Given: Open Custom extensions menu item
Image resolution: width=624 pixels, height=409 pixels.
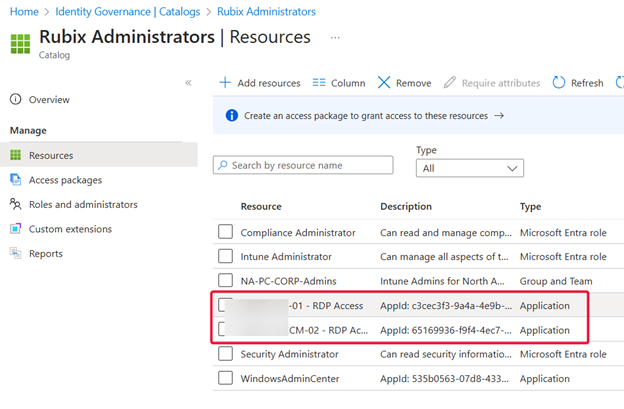Looking at the screenshot, I should tap(70, 229).
